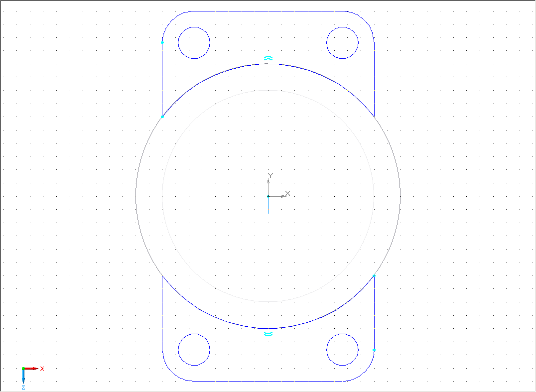Pick the cyan endpoint on the upper-left vertical edge
The width and height of the screenshot is (536, 392).
[162, 42]
